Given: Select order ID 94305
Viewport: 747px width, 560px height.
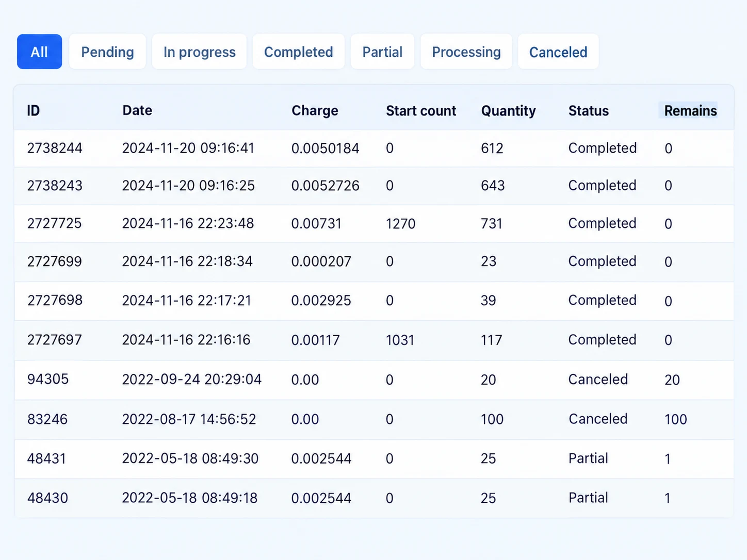Looking at the screenshot, I should [x=47, y=379].
